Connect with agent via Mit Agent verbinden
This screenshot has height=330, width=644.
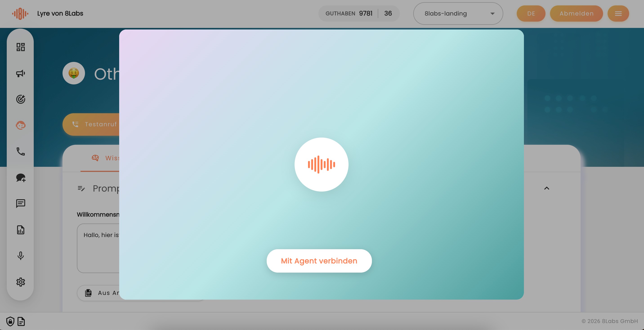coord(319,261)
